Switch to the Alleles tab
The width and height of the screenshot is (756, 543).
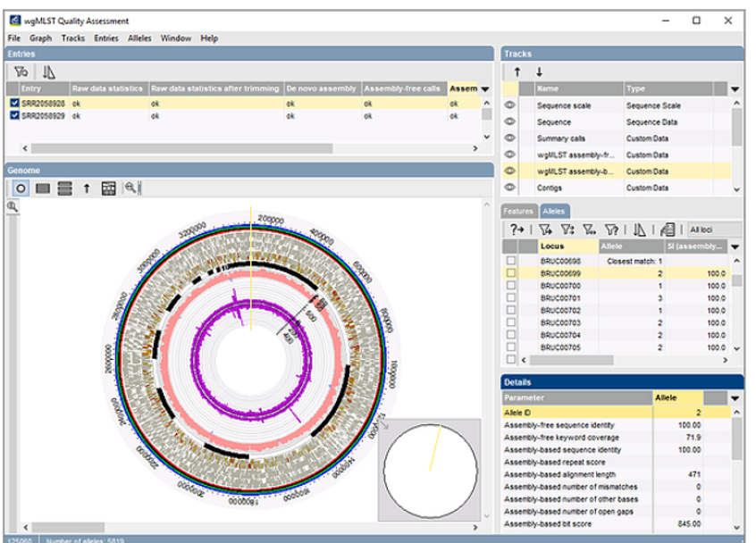pos(553,211)
